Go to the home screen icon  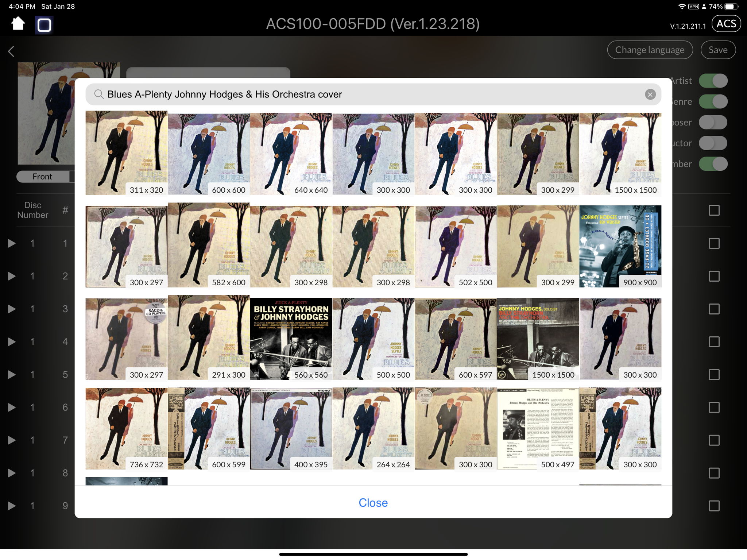[x=18, y=24]
